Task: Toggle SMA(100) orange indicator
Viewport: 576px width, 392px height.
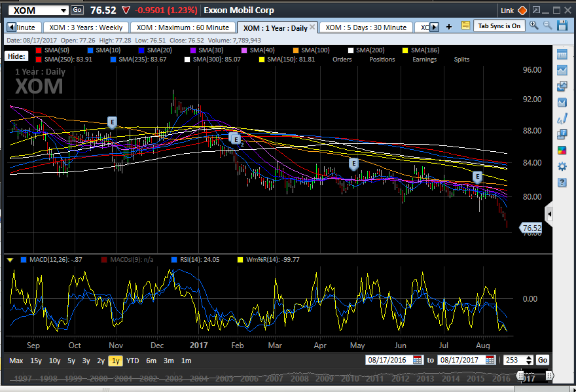Action: [x=296, y=50]
